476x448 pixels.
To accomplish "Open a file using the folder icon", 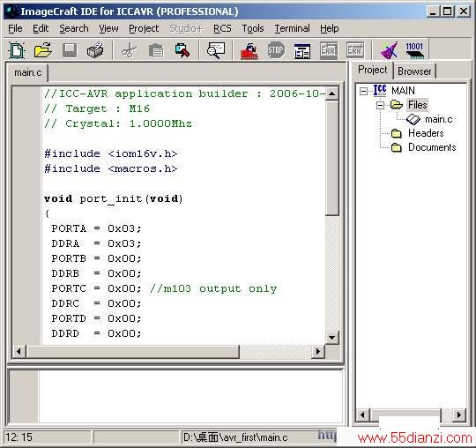I will pos(43,50).
